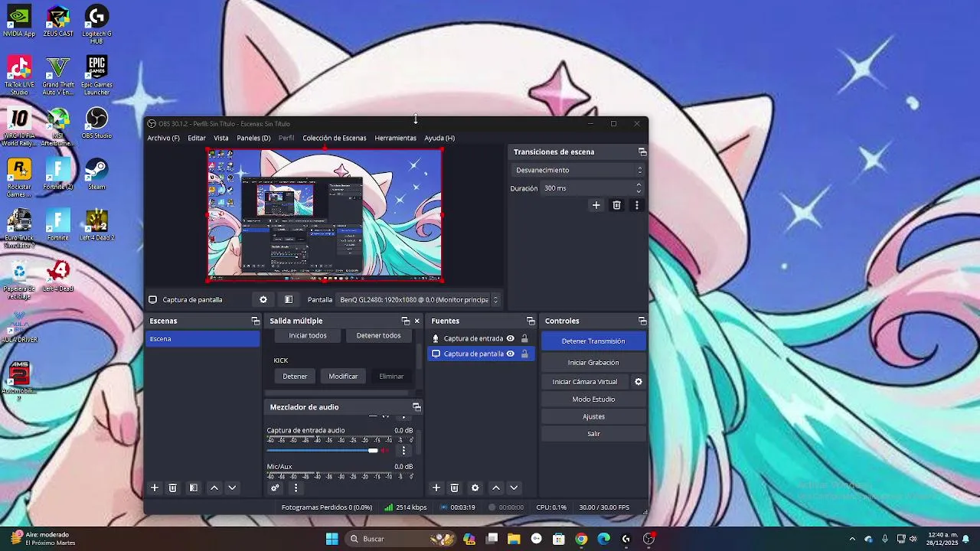Open Paneles (D) menu
The width and height of the screenshot is (980, 551).
pos(253,139)
